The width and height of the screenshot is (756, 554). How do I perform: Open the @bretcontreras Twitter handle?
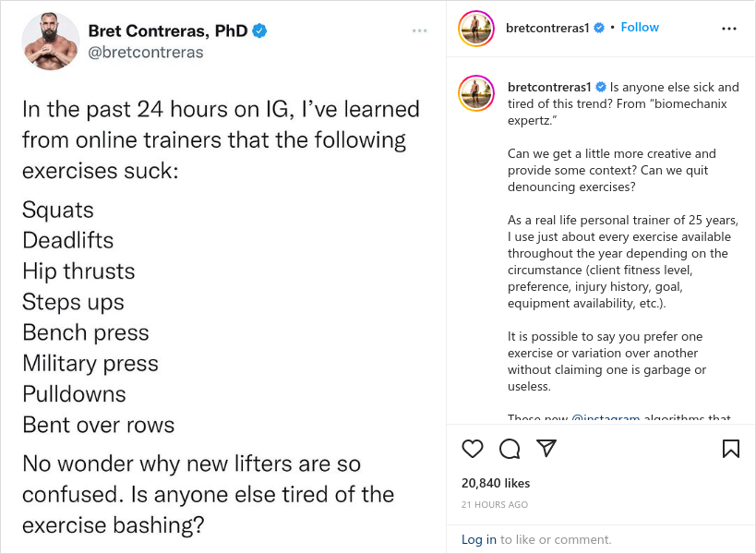pyautogui.click(x=146, y=52)
